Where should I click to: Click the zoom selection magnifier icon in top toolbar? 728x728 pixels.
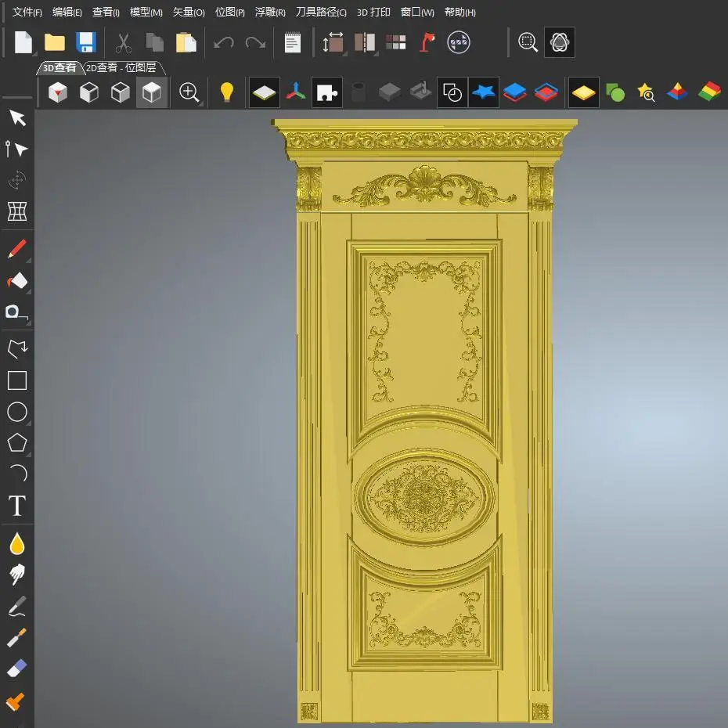(x=528, y=43)
